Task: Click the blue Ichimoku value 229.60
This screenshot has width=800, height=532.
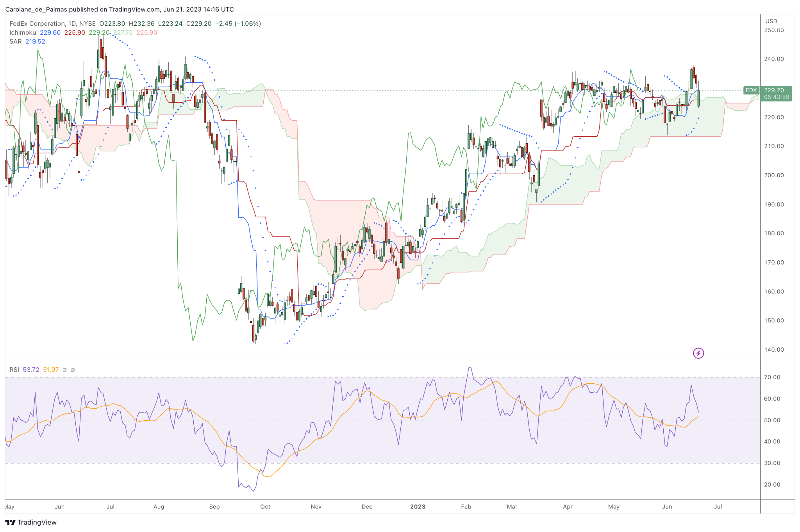Action: 50,32
